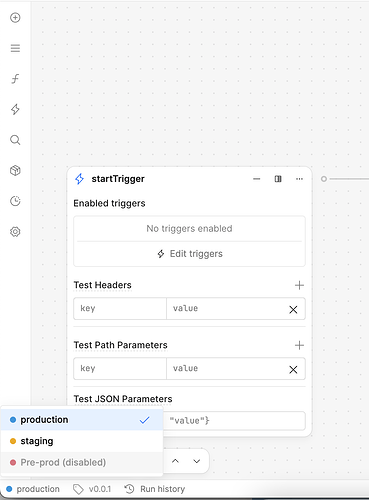Click the Test JSON Parameters label
This screenshot has width=369, height=500.
[123, 399]
